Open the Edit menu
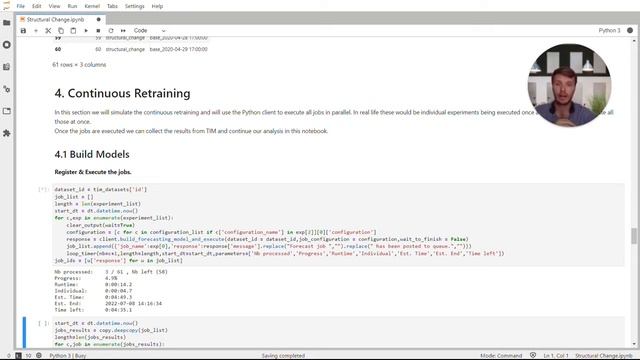This screenshot has width=640, height=360. pos(37,6)
